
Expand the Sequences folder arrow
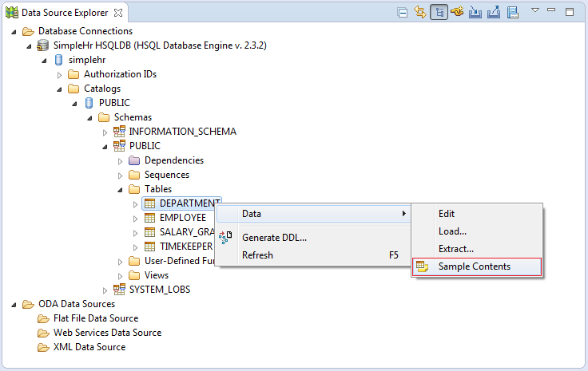tap(120, 176)
